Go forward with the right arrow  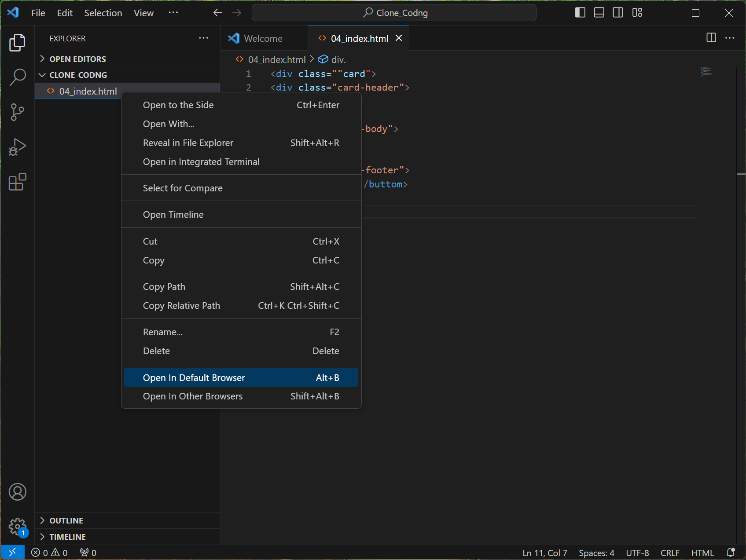coord(237,13)
